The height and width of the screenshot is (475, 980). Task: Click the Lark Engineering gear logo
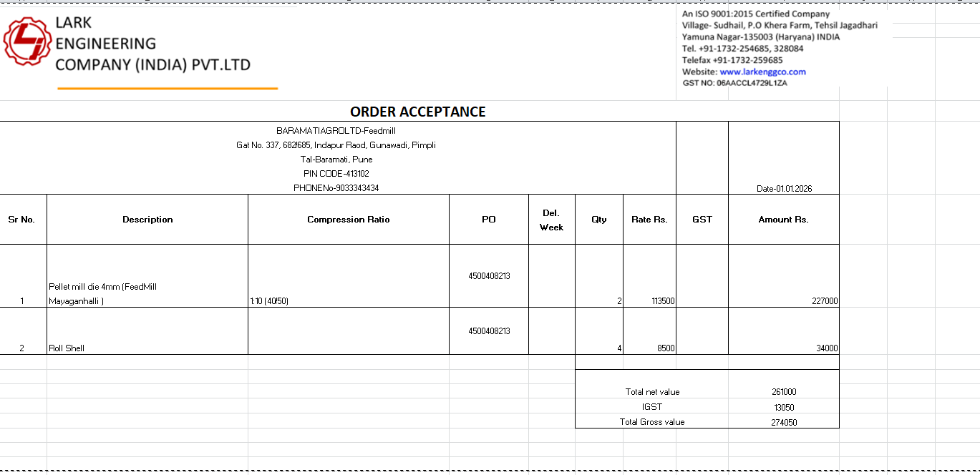point(27,41)
